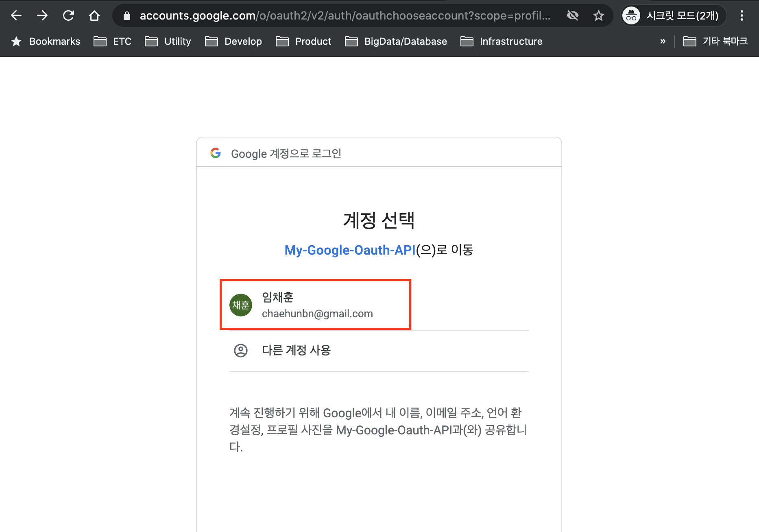Image resolution: width=759 pixels, height=532 pixels.
Task: Open the ETC bookmarks folder
Action: point(113,41)
